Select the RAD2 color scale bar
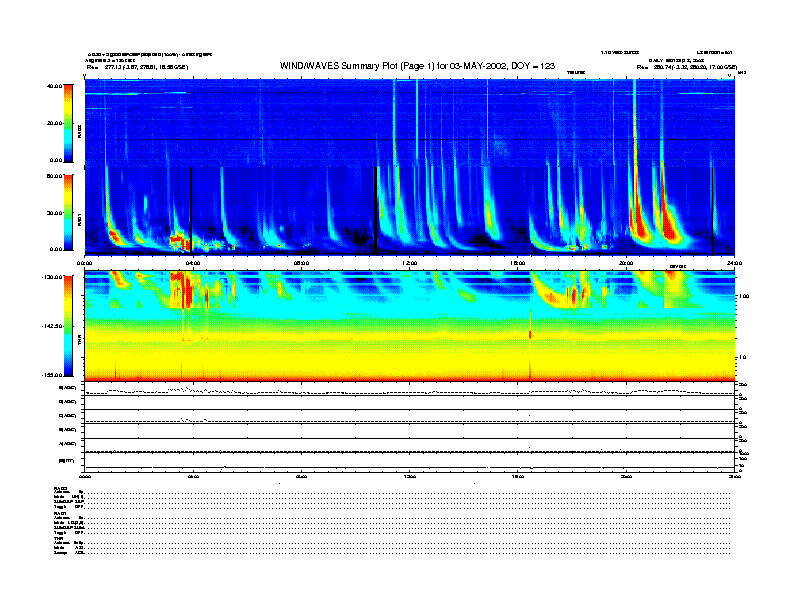 (68, 123)
